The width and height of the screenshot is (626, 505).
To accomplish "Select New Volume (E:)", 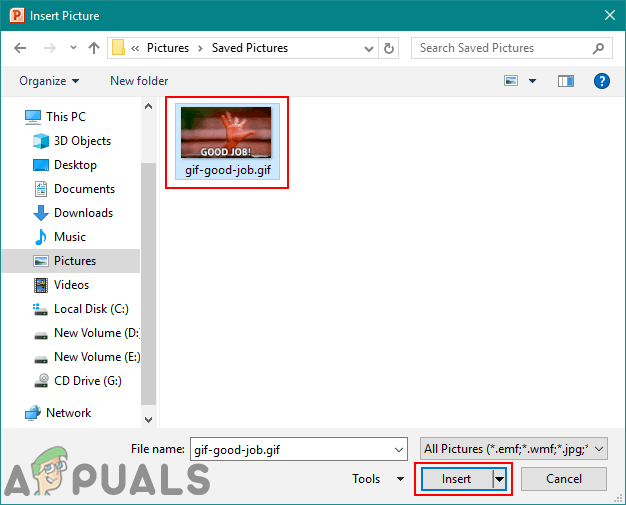I will tap(97, 356).
